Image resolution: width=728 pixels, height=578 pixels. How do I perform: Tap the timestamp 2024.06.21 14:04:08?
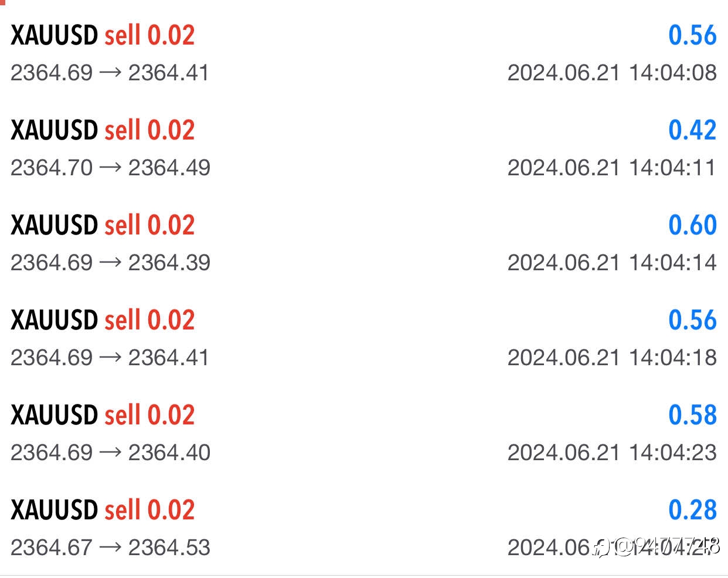click(x=612, y=73)
